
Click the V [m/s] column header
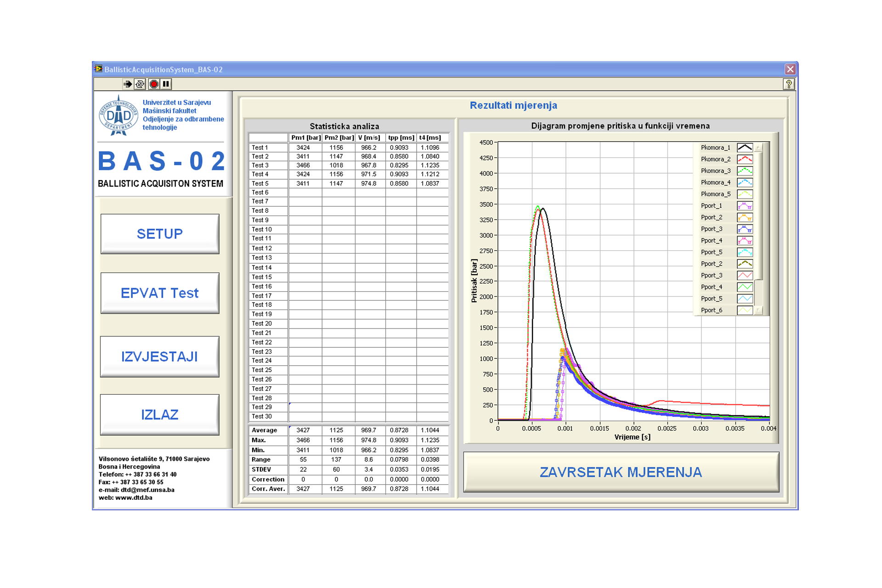click(x=369, y=137)
